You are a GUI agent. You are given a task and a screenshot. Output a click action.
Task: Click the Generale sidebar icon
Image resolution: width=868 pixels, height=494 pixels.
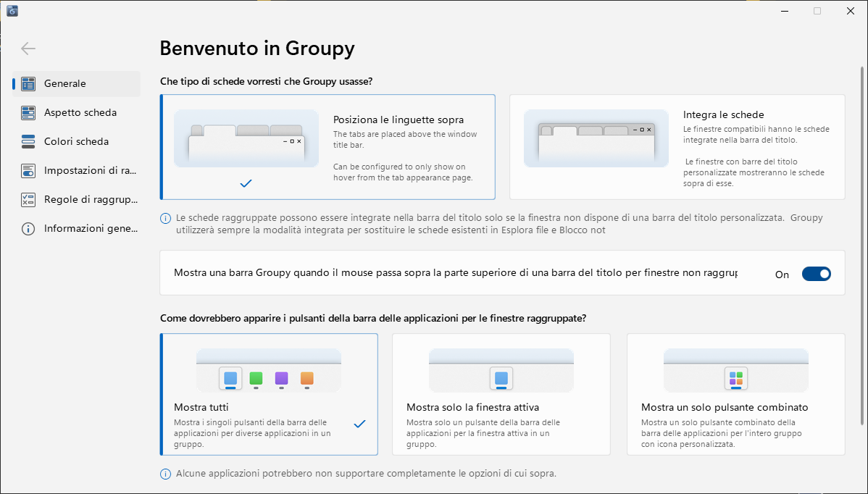[x=28, y=83]
